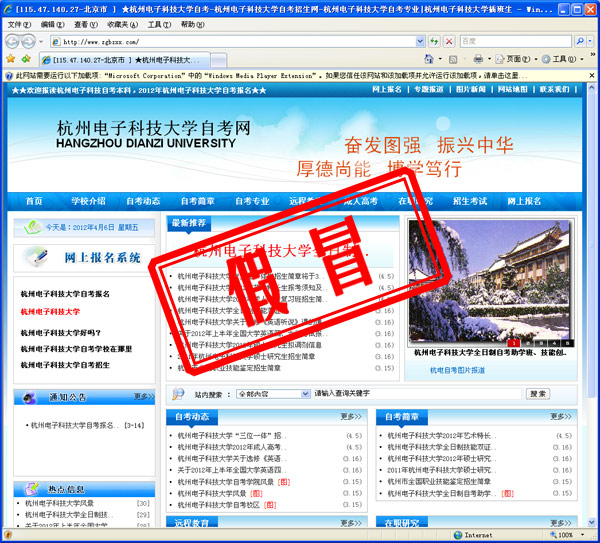Open the address bar history dropdown

click(420, 41)
